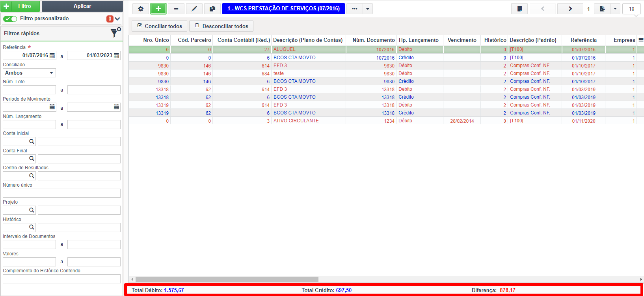Viewport: 644px width, 296px height.
Task: Open dropdown arrow next to more options
Action: (368, 9)
